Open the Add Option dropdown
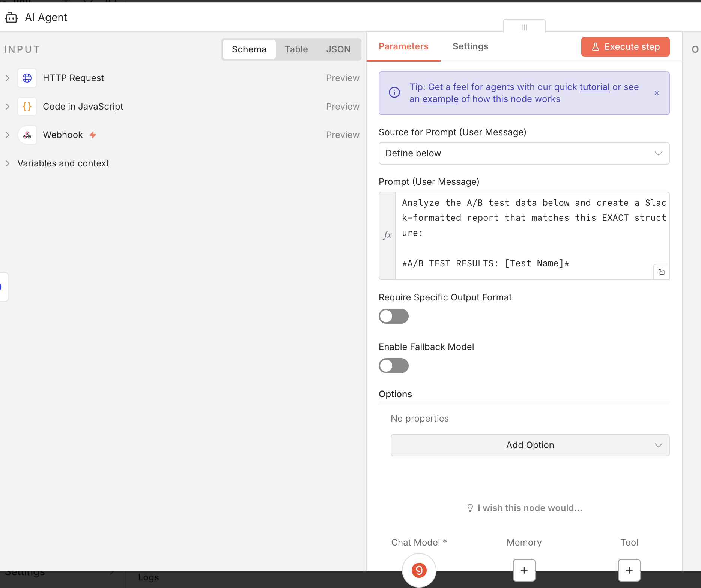701x588 pixels. click(530, 445)
